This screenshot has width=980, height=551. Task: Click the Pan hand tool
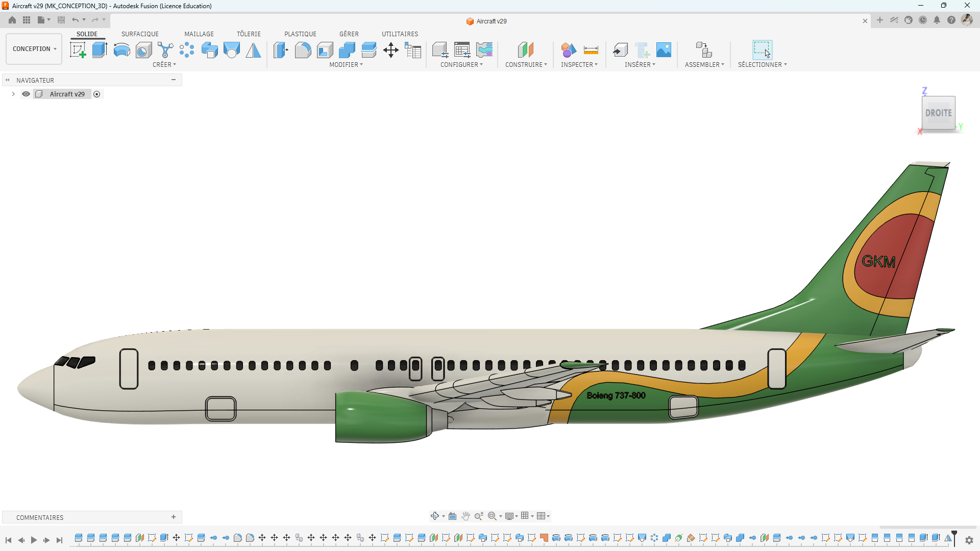465,516
